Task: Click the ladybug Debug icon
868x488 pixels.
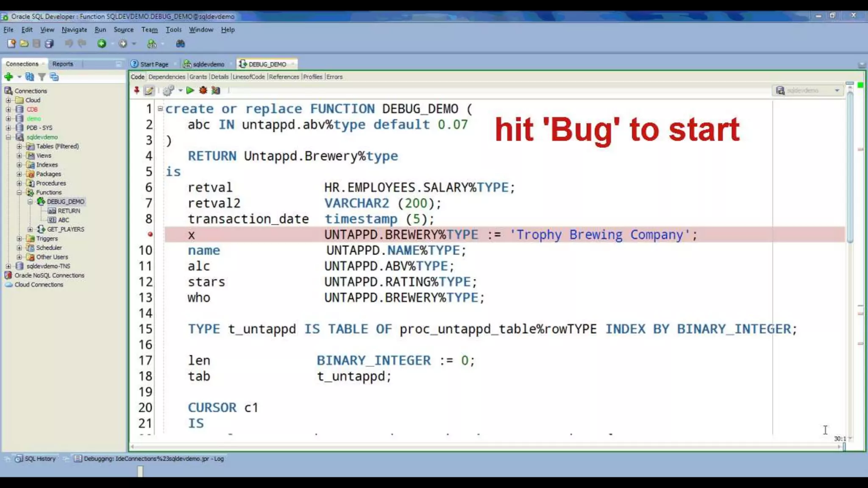Action: point(203,90)
